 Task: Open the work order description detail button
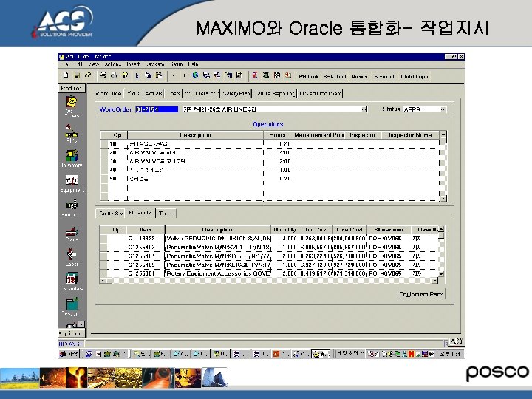364,109
